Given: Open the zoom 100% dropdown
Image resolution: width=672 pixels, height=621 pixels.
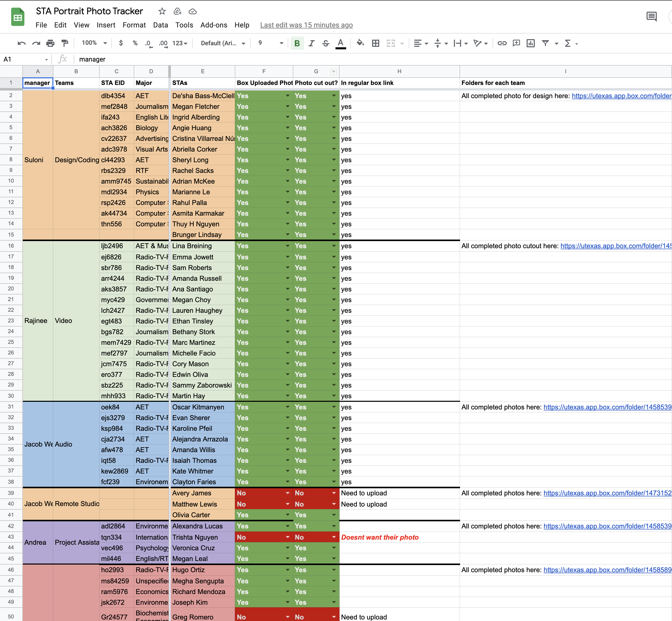Looking at the screenshot, I should pyautogui.click(x=94, y=43).
